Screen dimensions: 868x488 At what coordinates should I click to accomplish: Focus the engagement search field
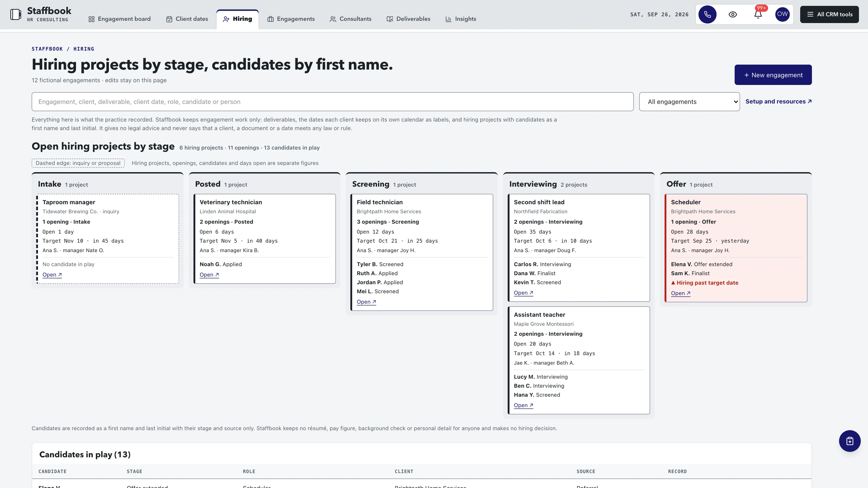tap(333, 102)
